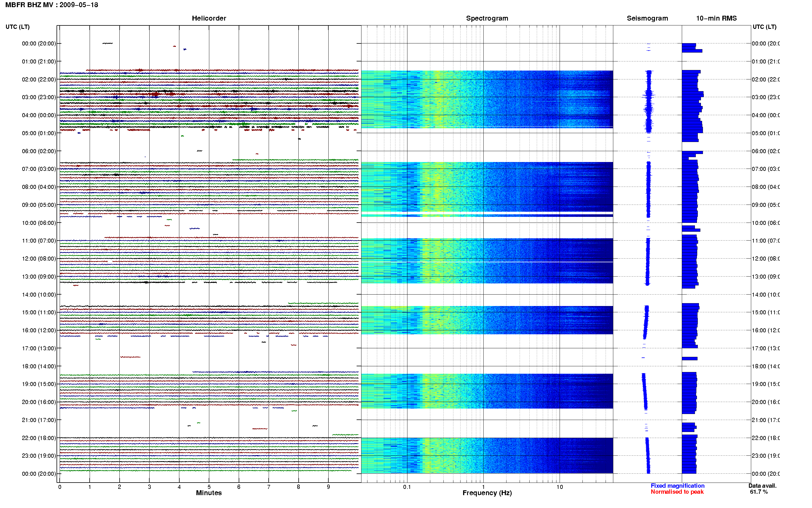This screenshot has height=508, width=812.
Task: Click the red "Normalised to peak" legend text
Action: pyautogui.click(x=677, y=492)
